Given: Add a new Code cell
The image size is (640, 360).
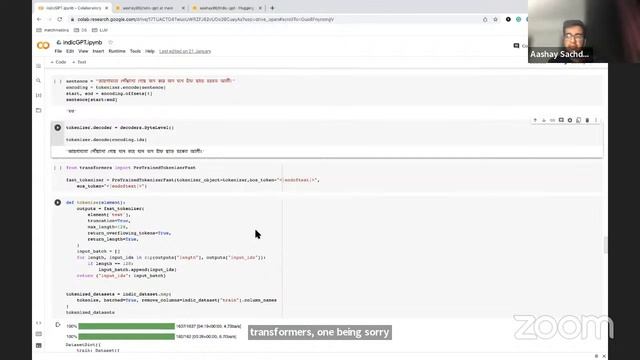Looking at the screenshot, I should coord(58,62).
